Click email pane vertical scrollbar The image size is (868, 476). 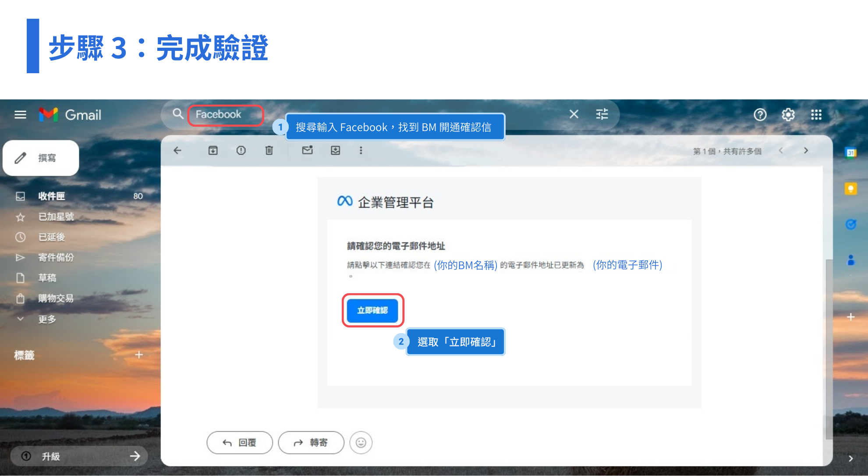pyautogui.click(x=829, y=349)
